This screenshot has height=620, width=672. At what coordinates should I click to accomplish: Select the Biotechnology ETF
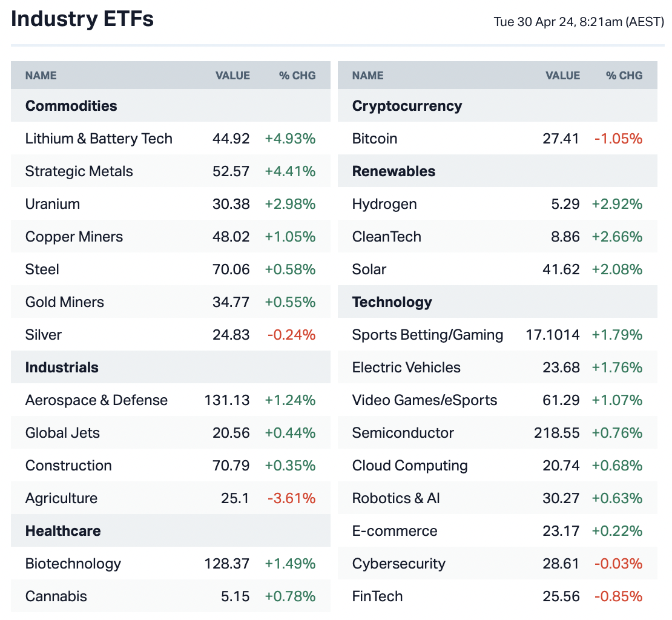(73, 564)
